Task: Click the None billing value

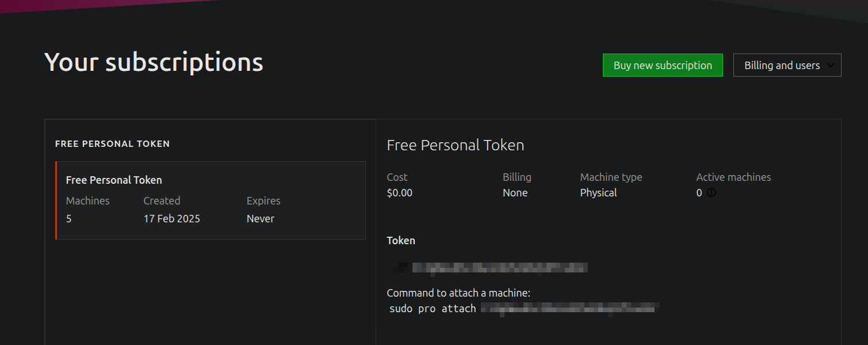Action: (515, 193)
